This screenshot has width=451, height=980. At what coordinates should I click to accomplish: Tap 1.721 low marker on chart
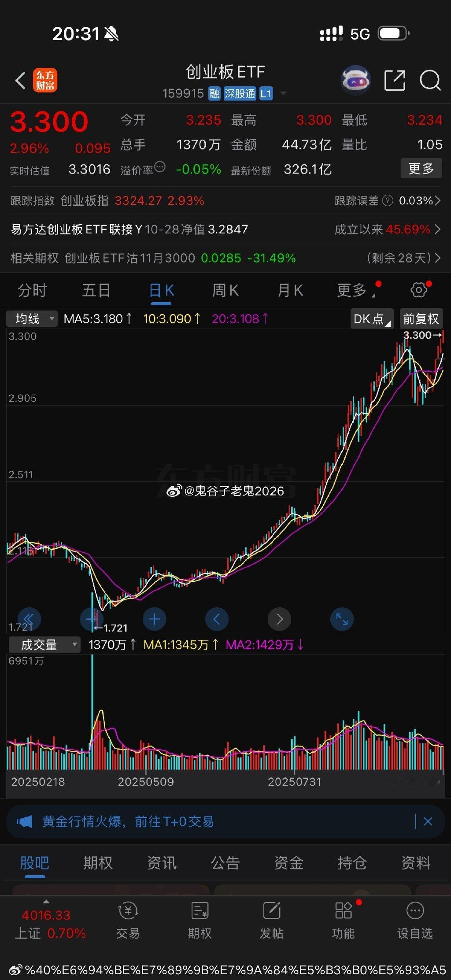point(110,628)
